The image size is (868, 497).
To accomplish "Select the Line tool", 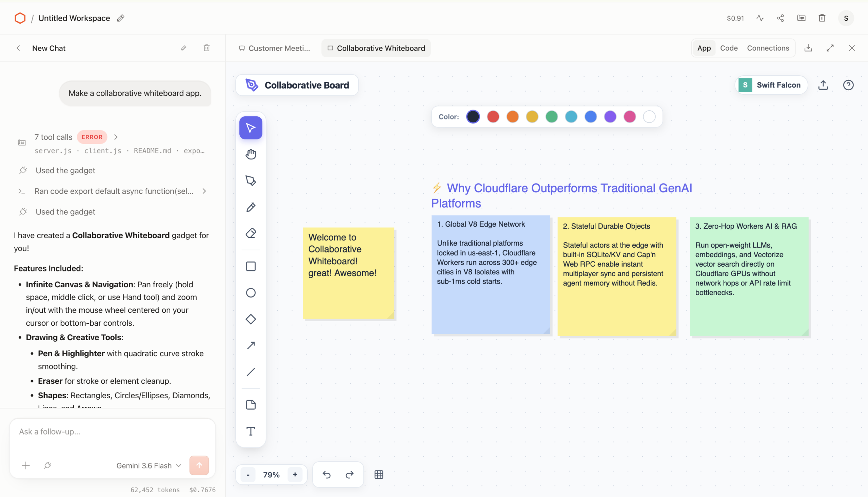I will coord(251,372).
